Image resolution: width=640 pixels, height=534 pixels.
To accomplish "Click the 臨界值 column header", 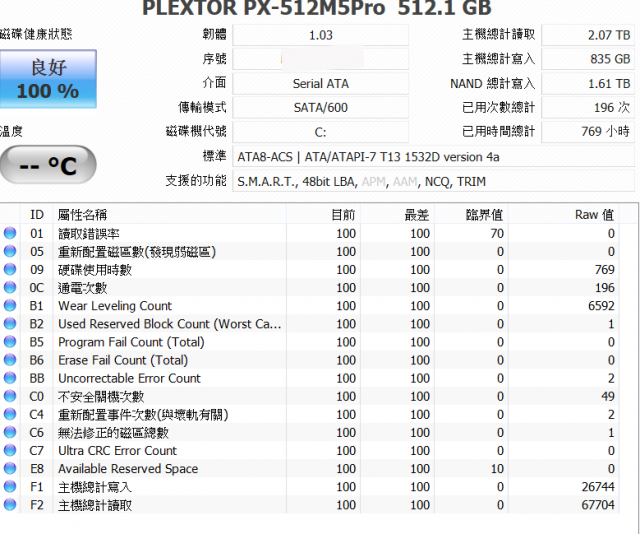I will tap(471, 214).
